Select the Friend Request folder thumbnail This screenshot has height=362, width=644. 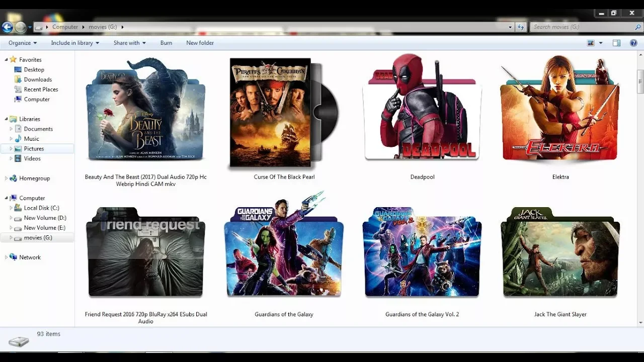[145, 252]
